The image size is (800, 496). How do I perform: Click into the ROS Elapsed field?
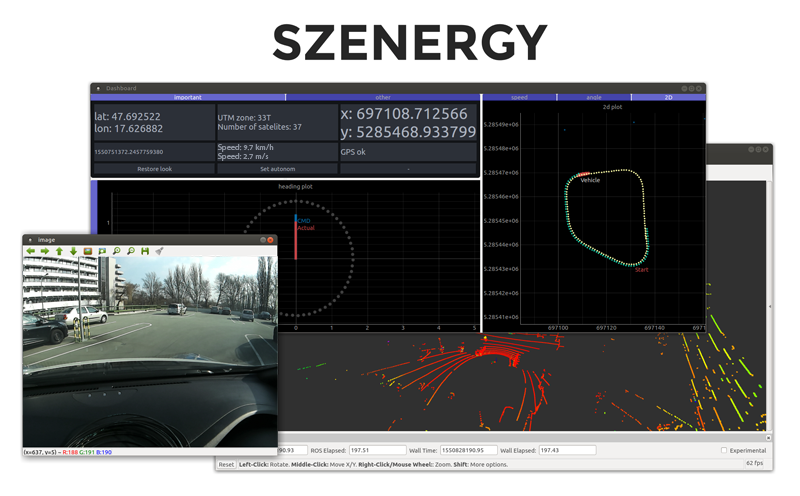378,450
